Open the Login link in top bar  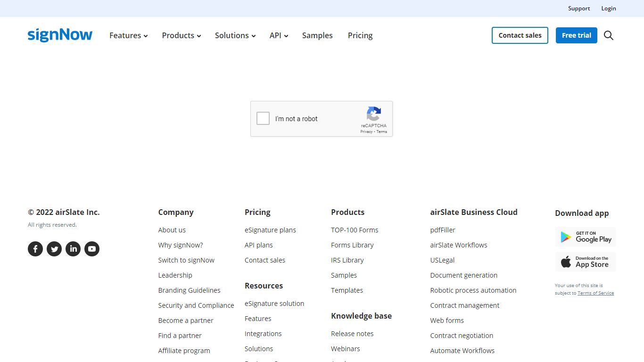609,8
